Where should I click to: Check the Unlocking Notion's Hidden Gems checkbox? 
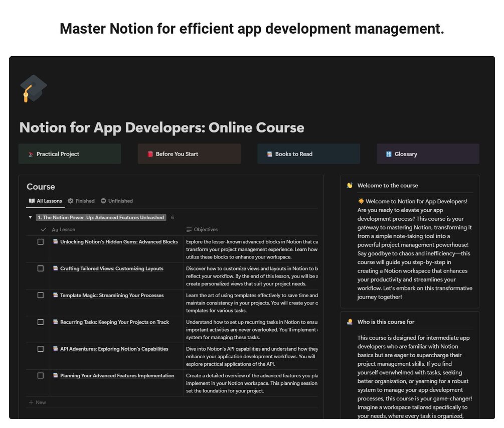tap(41, 242)
